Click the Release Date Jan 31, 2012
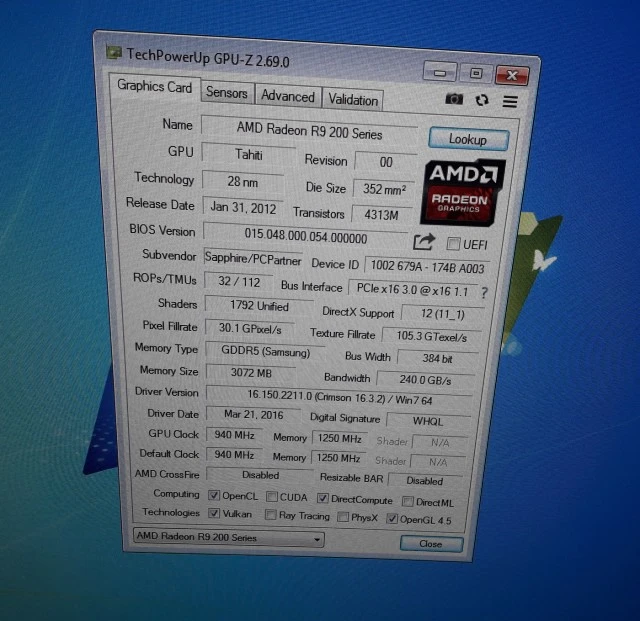 coord(243,207)
